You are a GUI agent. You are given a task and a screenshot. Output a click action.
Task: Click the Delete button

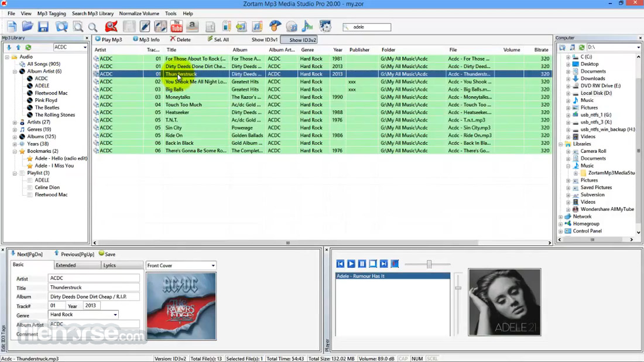[180, 39]
